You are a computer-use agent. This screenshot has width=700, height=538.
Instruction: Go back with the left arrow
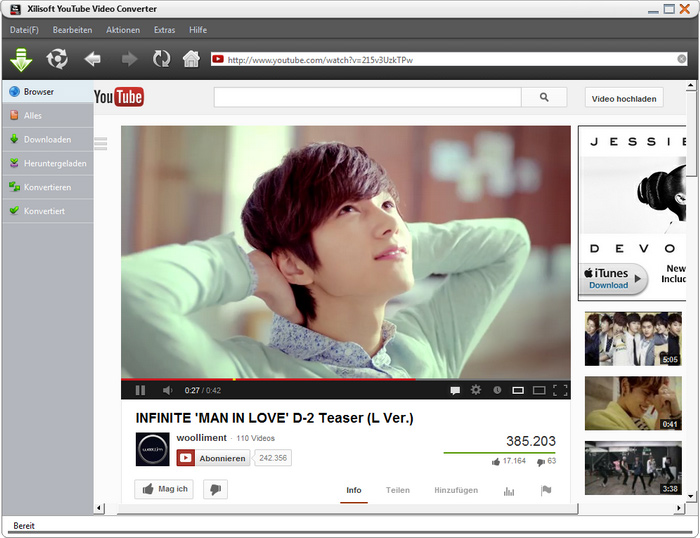(92, 58)
